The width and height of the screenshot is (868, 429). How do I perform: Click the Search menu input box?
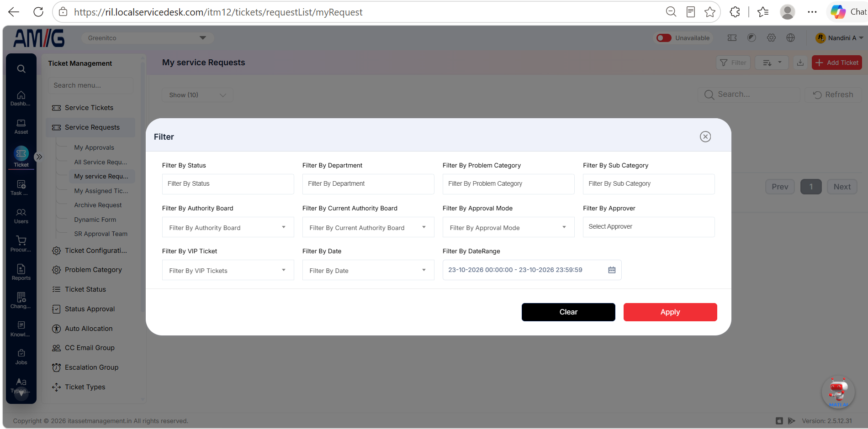tap(90, 85)
